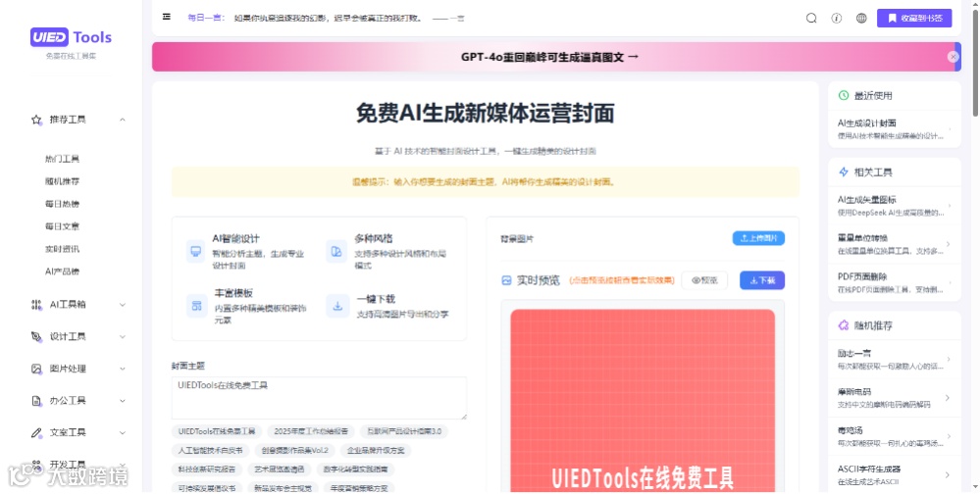Viewport: 980px width, 494px height.
Task: Select the 科技创新研究报告 tag
Action: click(206, 469)
